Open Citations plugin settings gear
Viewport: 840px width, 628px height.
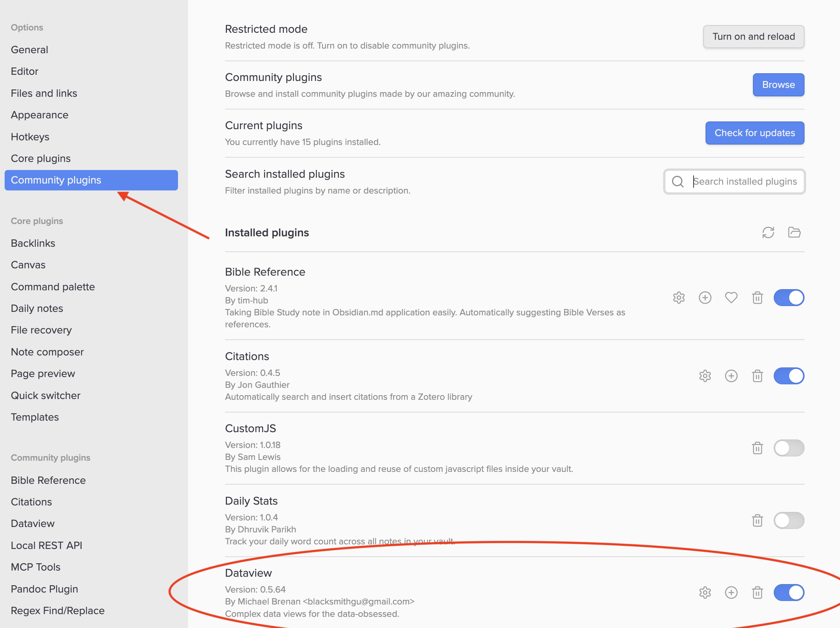(705, 376)
